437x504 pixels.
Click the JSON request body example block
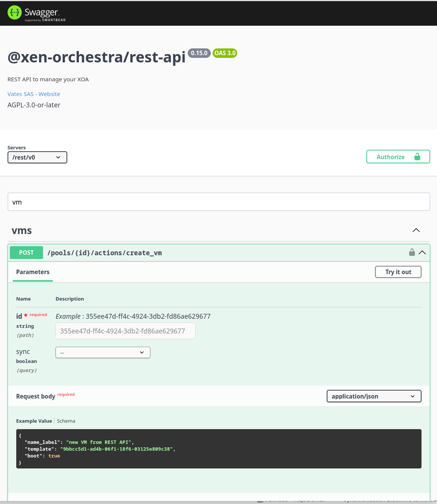pyautogui.click(x=218, y=449)
